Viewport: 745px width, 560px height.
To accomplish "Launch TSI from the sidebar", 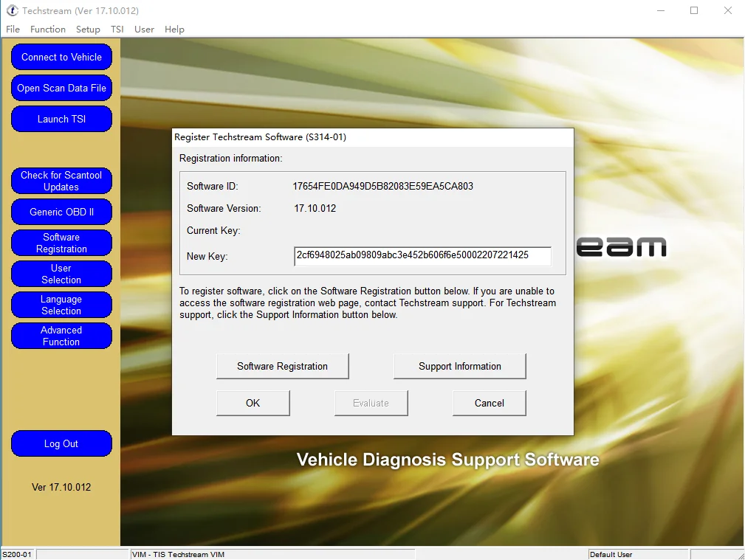I will (x=61, y=120).
